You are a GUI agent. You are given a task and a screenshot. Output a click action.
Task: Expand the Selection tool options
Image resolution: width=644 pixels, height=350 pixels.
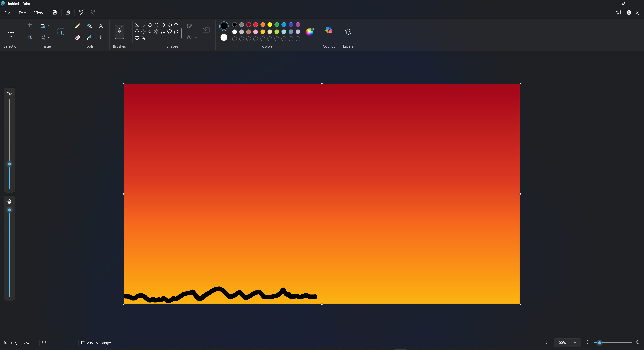pyautogui.click(x=11, y=37)
